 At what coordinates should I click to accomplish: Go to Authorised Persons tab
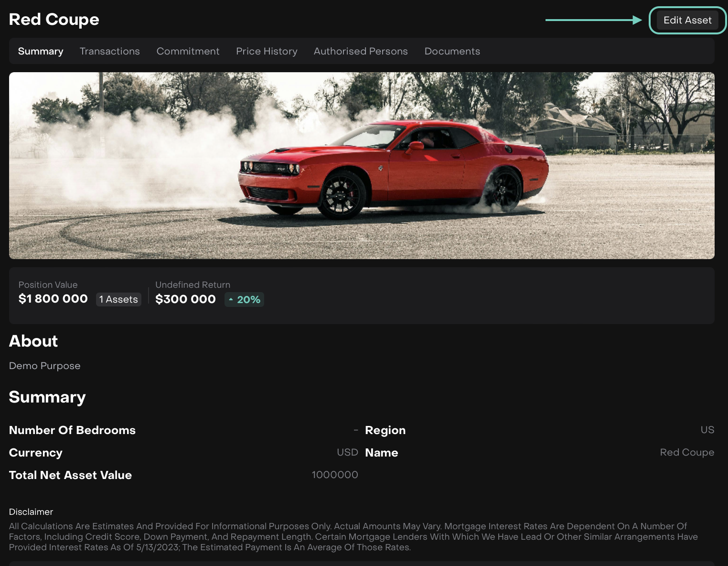[x=360, y=51]
